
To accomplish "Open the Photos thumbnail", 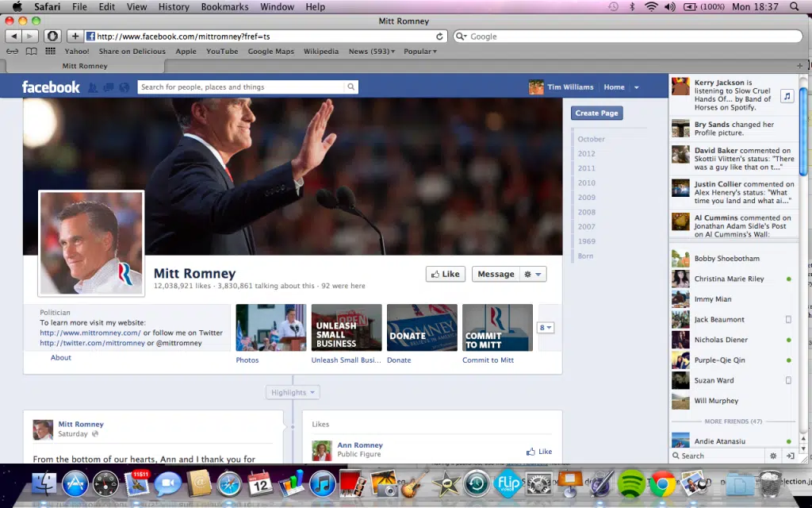I will (x=271, y=328).
